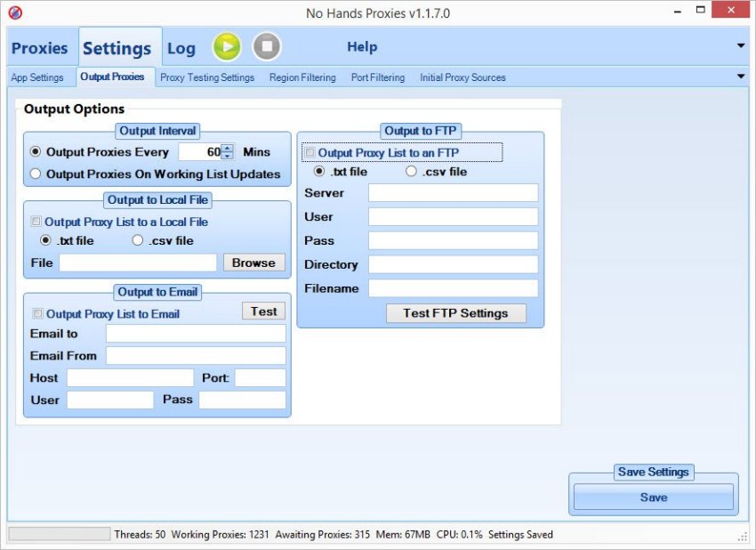Click the email User field
This screenshot has width=756, height=550.
[110, 400]
